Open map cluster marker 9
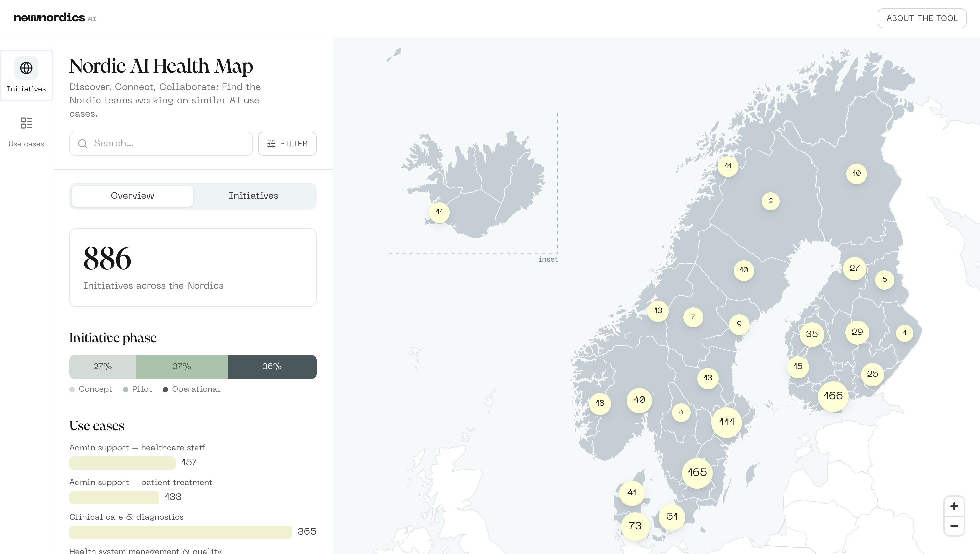The image size is (980, 554). [739, 324]
